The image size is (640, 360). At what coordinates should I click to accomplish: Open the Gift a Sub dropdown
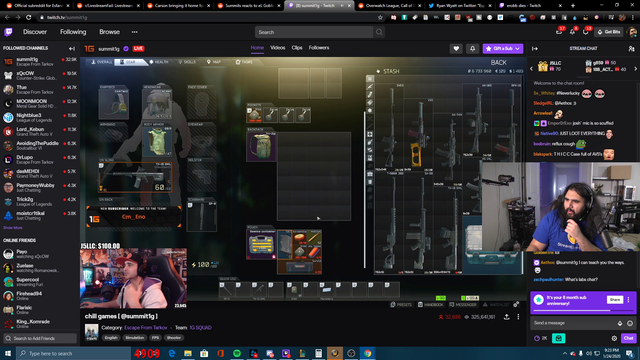pos(503,49)
